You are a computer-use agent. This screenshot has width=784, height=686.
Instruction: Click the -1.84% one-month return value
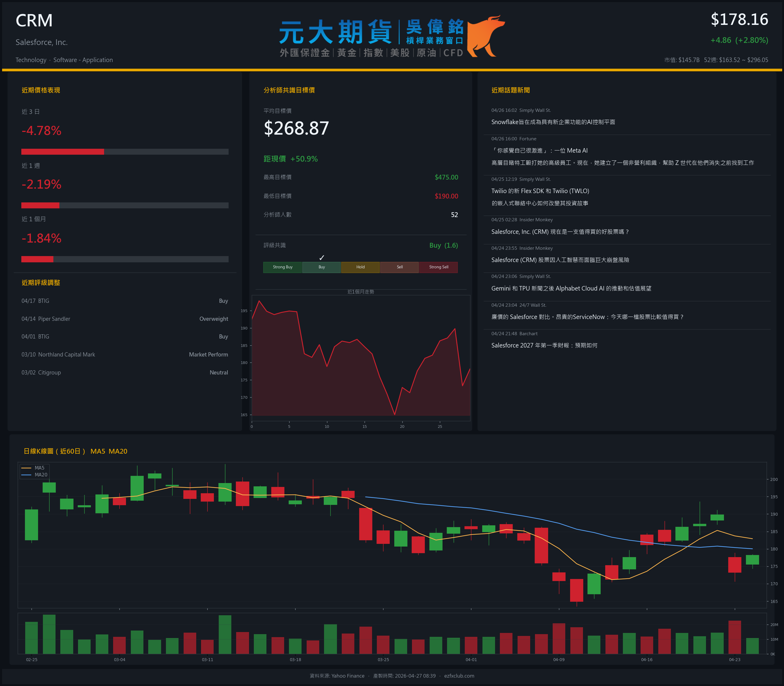(x=41, y=238)
